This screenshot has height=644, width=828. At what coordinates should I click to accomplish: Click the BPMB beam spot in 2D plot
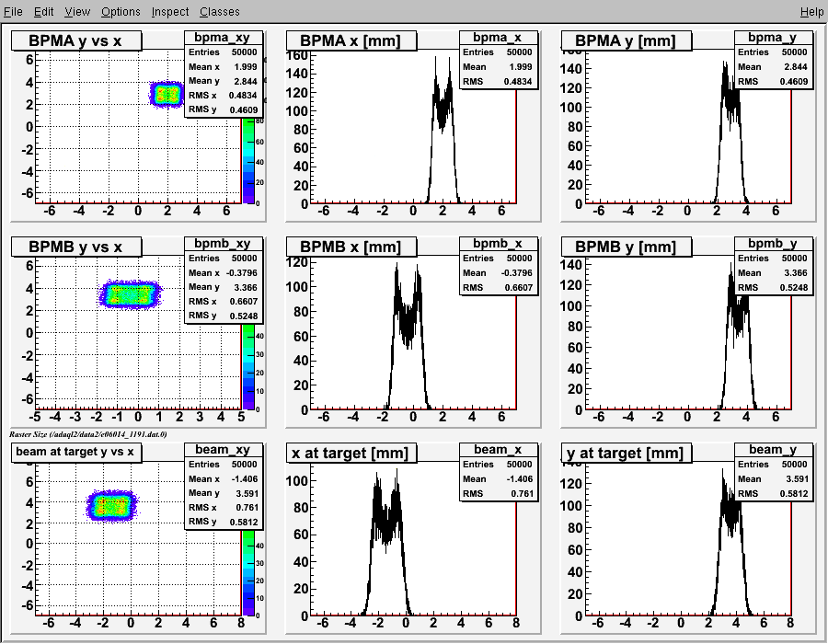130,294
